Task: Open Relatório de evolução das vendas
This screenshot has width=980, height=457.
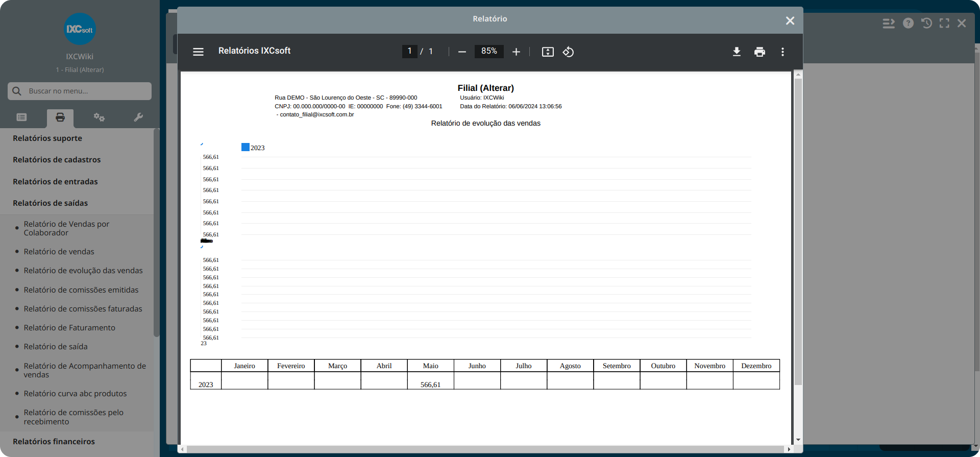Action: click(x=83, y=271)
